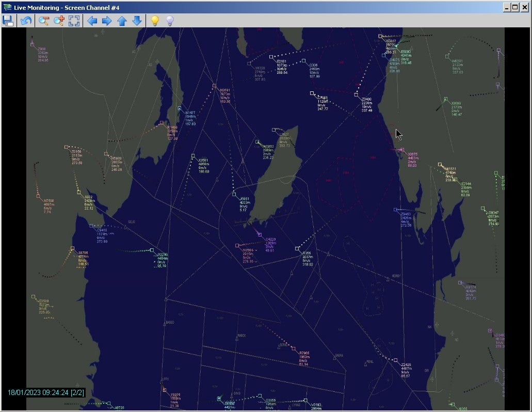532x412 pixels.
Task: Click the dimmed grey lightbulb
Action: tap(169, 21)
